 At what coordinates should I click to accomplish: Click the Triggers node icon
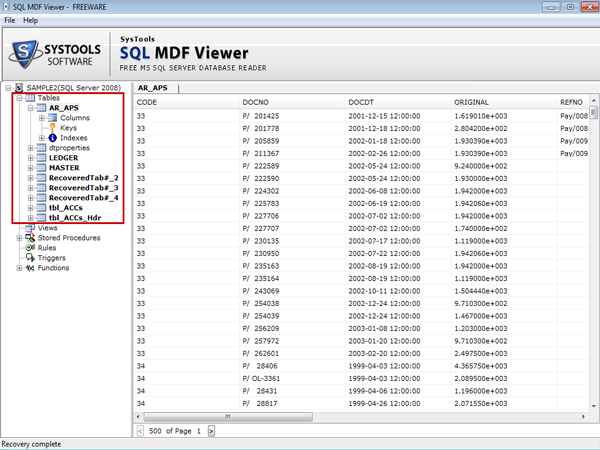pyautogui.click(x=30, y=258)
